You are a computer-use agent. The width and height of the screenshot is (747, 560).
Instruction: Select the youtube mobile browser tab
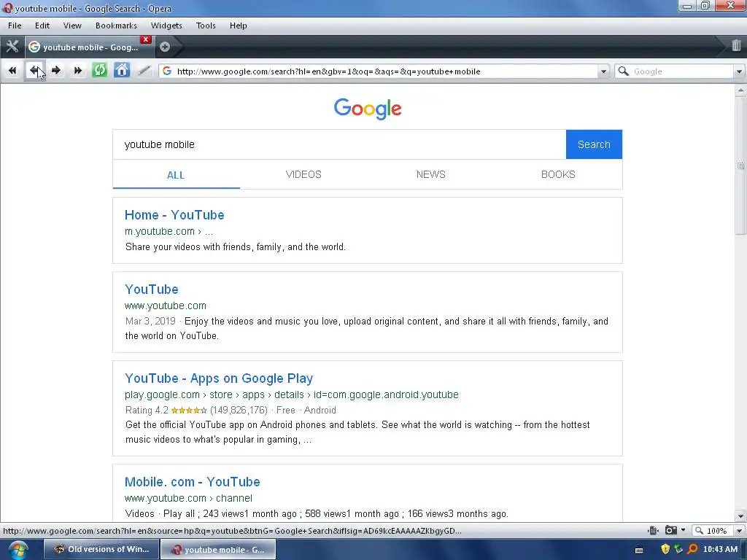click(x=88, y=47)
